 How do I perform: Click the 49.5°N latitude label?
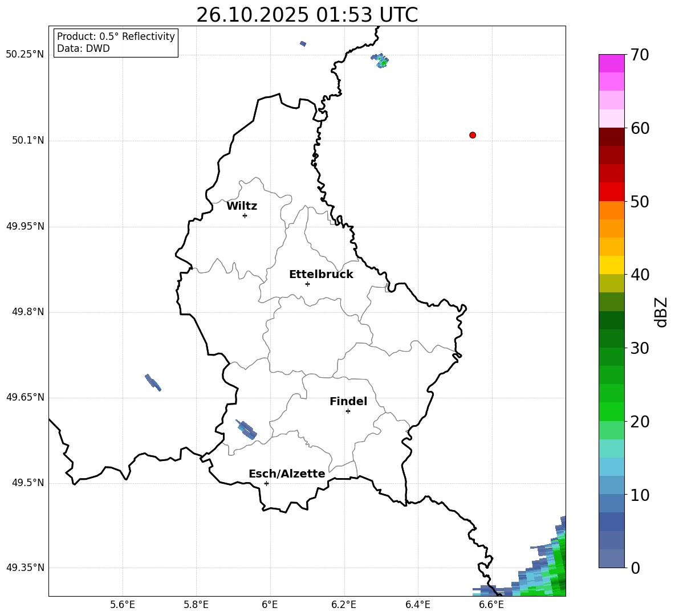point(28,483)
